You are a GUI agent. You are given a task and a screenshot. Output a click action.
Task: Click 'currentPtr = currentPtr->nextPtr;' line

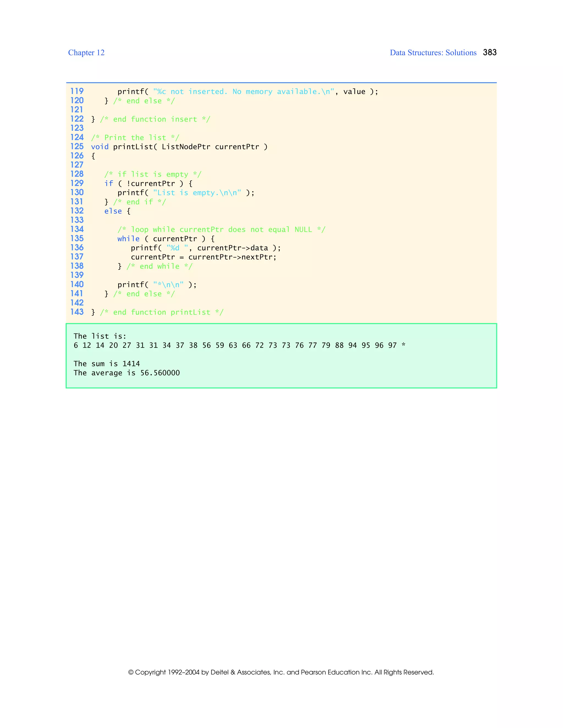tap(203, 257)
